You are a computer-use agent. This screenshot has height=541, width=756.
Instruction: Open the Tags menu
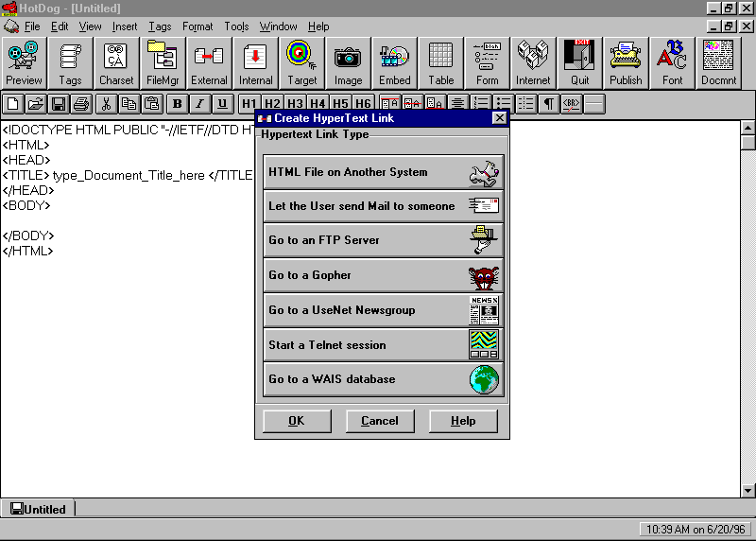(x=160, y=26)
